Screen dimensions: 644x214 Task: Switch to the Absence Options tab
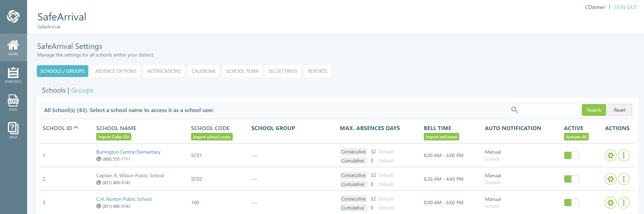tap(116, 71)
